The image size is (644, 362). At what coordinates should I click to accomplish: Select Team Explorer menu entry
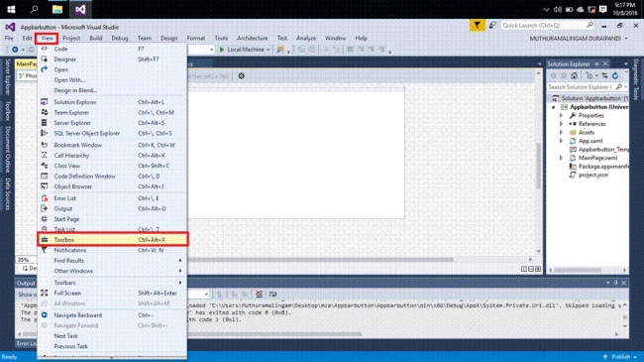113,112
